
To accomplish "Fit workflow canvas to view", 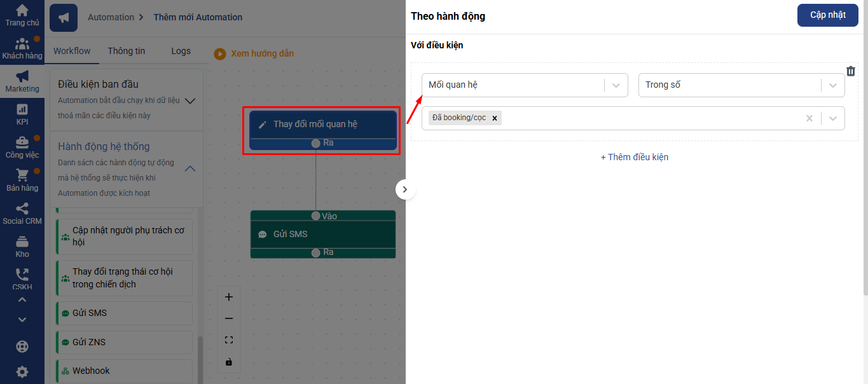I will (x=229, y=340).
